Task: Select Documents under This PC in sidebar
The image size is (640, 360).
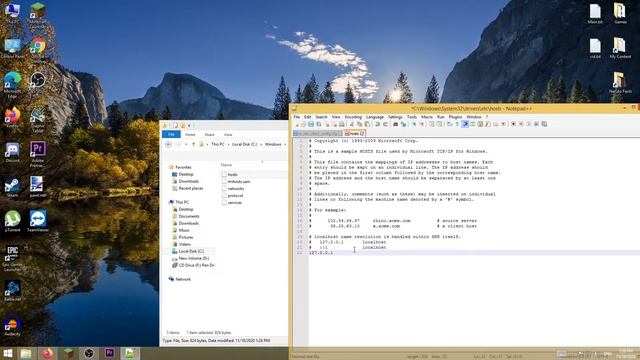Action: (x=189, y=216)
